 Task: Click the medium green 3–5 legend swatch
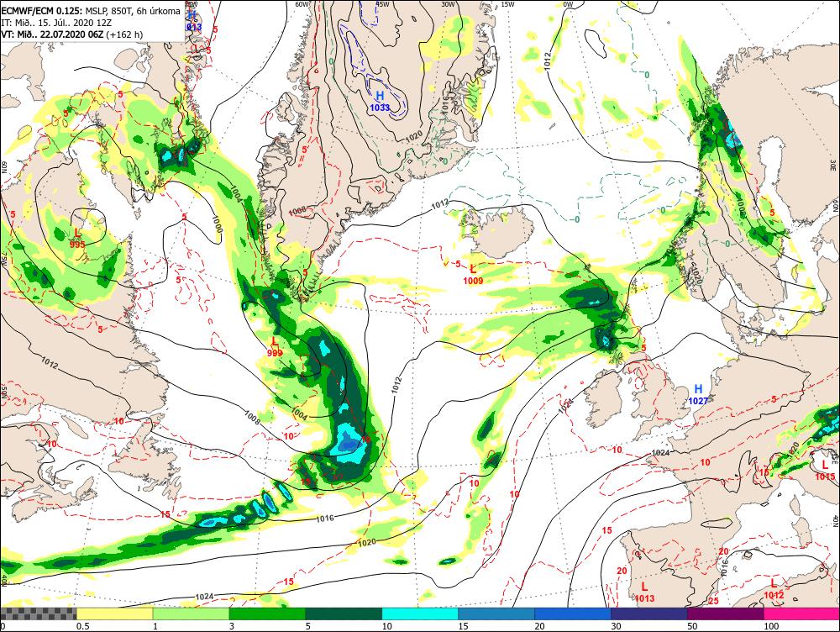point(267,614)
